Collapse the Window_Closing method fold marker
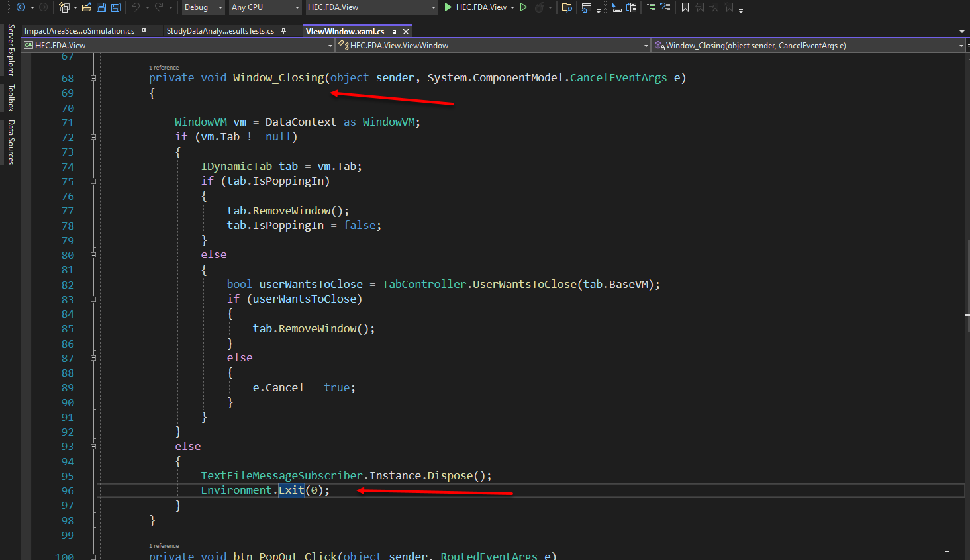 tap(93, 77)
